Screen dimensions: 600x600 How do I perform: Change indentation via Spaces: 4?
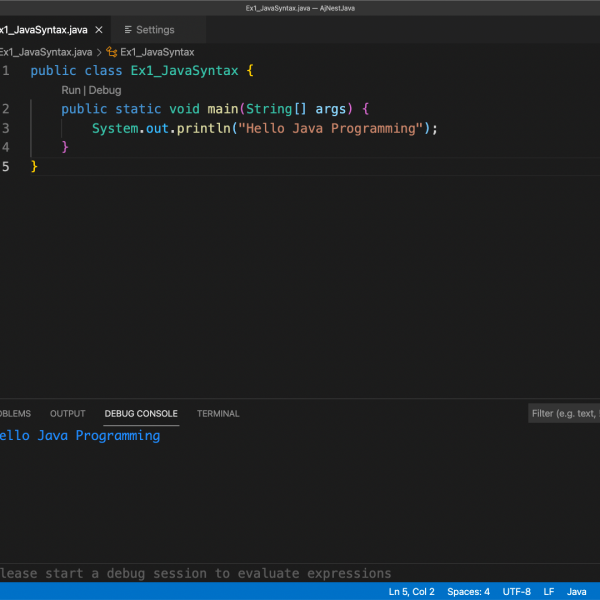(468, 592)
